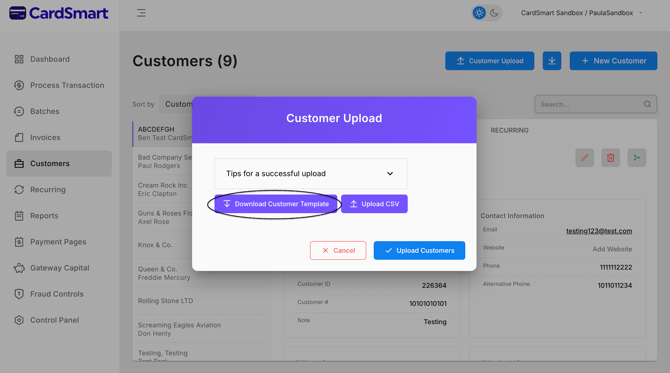Screen dimensions: 670x373
Task: Click the Dashboard grid icon
Action: pyautogui.click(x=19, y=59)
